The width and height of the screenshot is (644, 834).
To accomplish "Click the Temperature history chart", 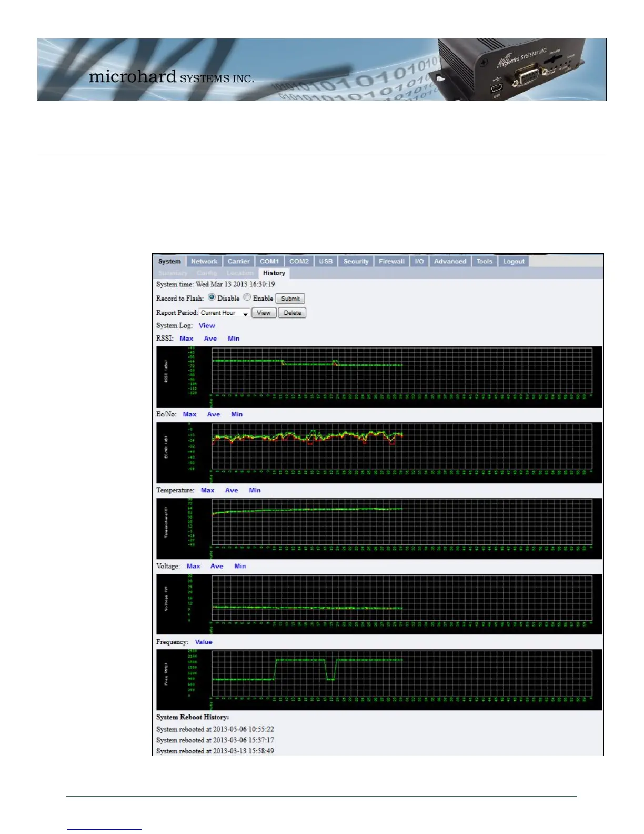I will [x=379, y=528].
